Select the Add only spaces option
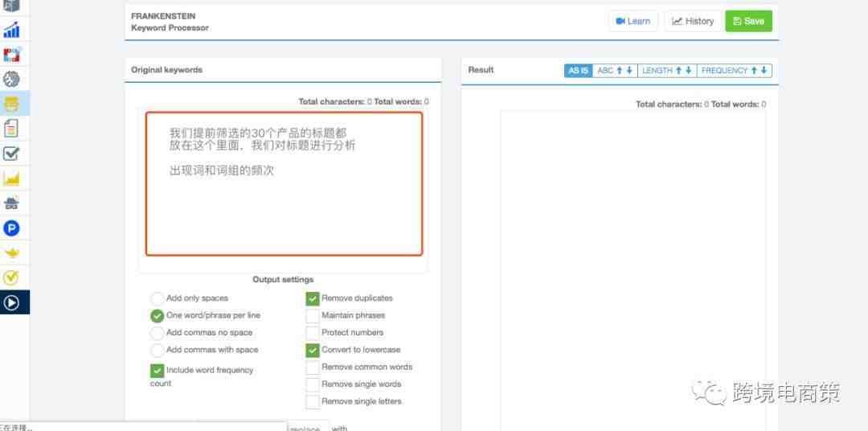Image resolution: width=868 pixels, height=431 pixels. coord(158,298)
